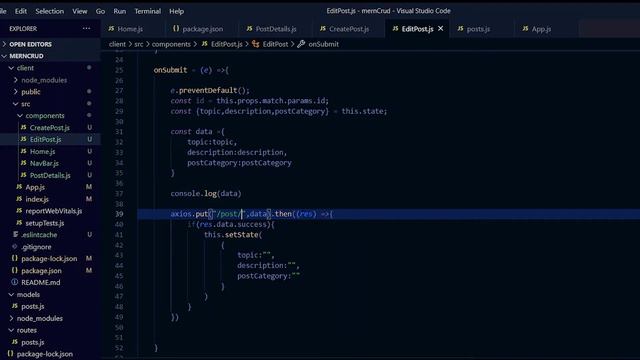Click JS icon of PostDetails.js in explorer
The width and height of the screenshot is (640, 360).
coord(23,175)
